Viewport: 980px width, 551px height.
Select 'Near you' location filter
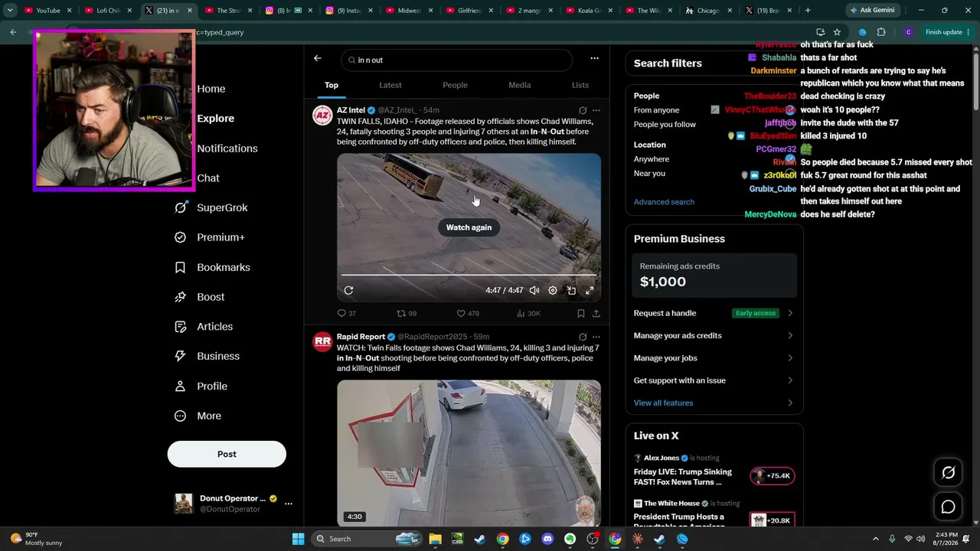pos(649,174)
